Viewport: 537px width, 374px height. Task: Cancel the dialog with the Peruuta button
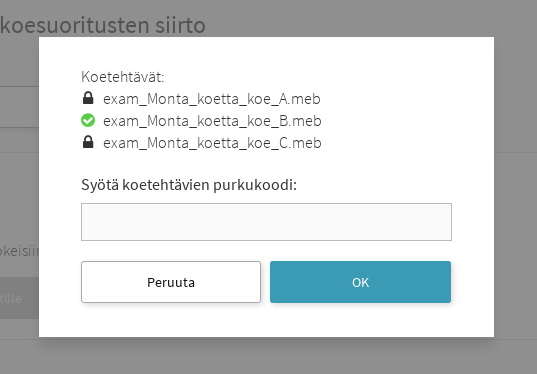[x=171, y=282]
